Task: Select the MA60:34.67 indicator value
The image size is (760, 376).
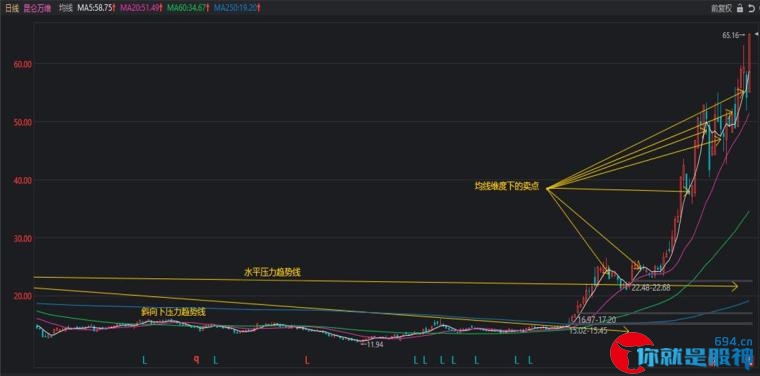Action: (187, 8)
